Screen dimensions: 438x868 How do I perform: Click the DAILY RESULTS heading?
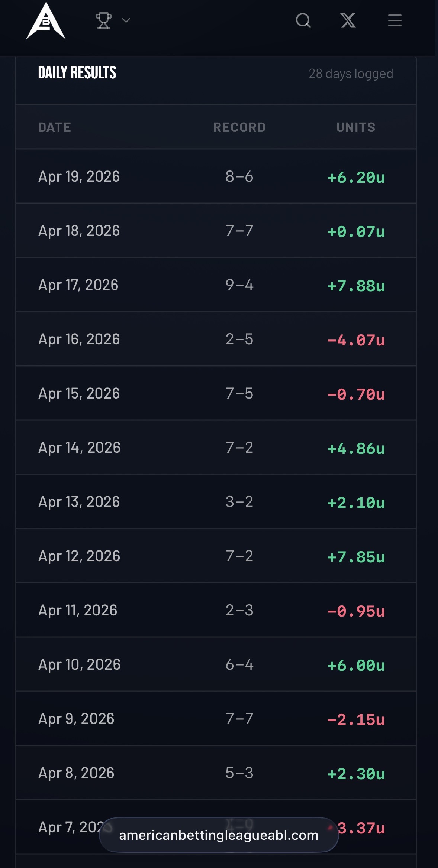click(x=77, y=72)
